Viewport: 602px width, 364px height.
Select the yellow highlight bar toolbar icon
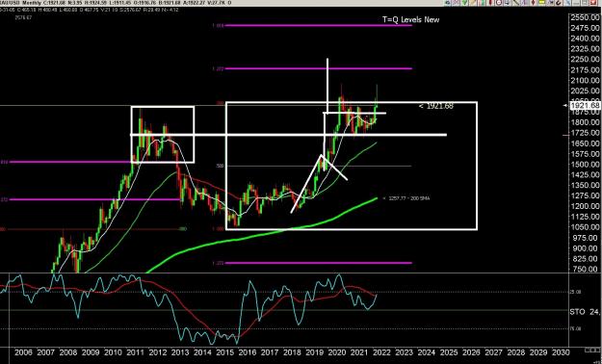pyautogui.click(x=541, y=2)
